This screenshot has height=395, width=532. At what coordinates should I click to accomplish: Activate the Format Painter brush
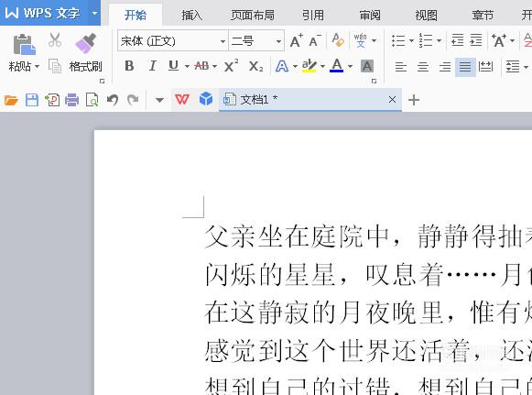(85, 43)
